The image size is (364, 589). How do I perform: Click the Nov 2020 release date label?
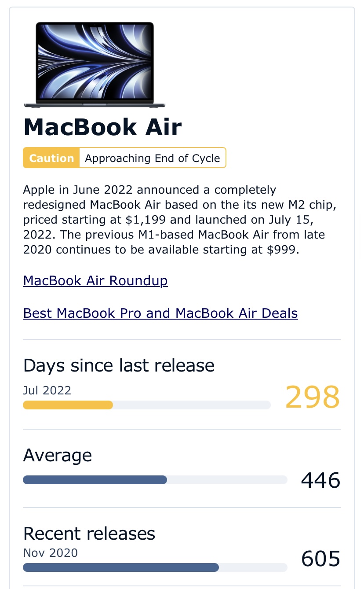pos(51,553)
